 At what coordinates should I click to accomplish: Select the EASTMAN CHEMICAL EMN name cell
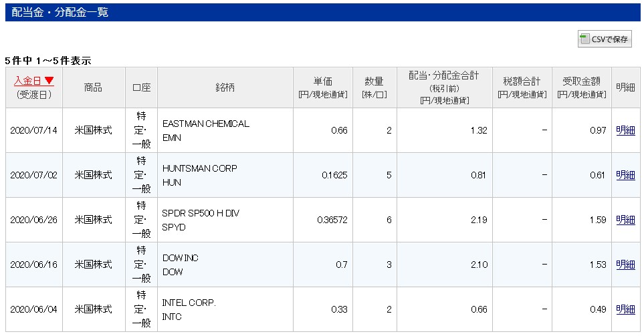(206, 130)
